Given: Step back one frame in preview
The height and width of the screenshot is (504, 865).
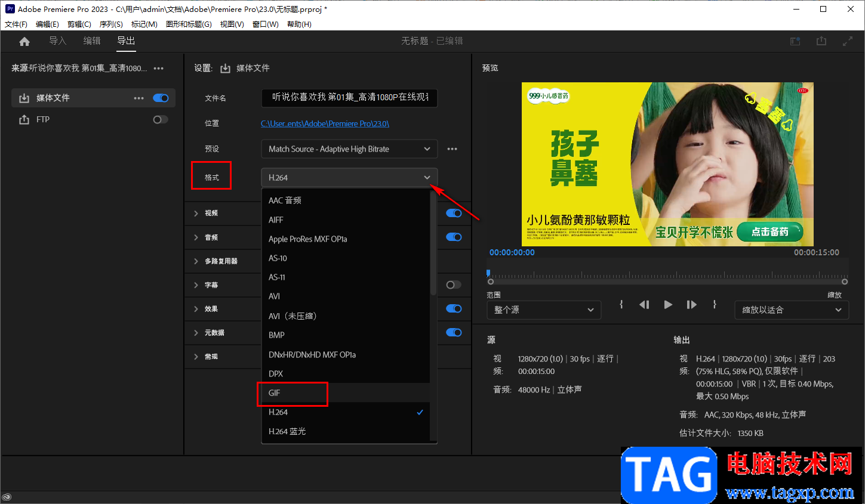Looking at the screenshot, I should click(644, 304).
